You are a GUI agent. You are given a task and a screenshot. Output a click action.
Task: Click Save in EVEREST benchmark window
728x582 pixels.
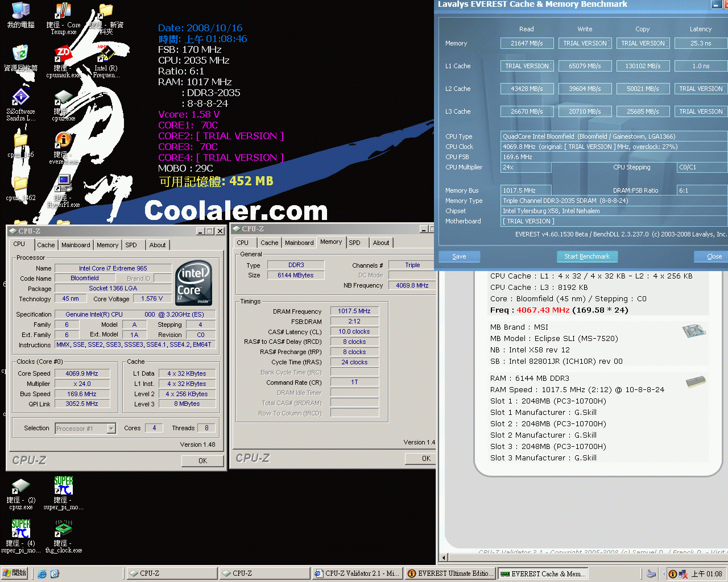point(459,256)
